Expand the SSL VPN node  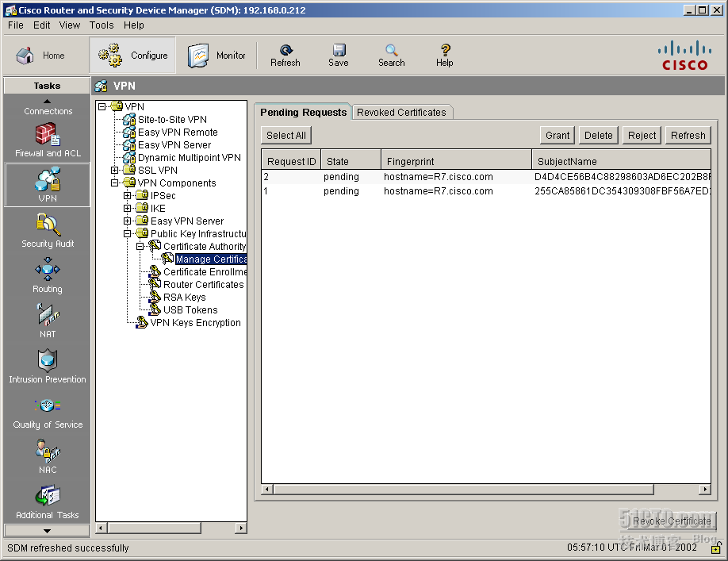coord(115,170)
